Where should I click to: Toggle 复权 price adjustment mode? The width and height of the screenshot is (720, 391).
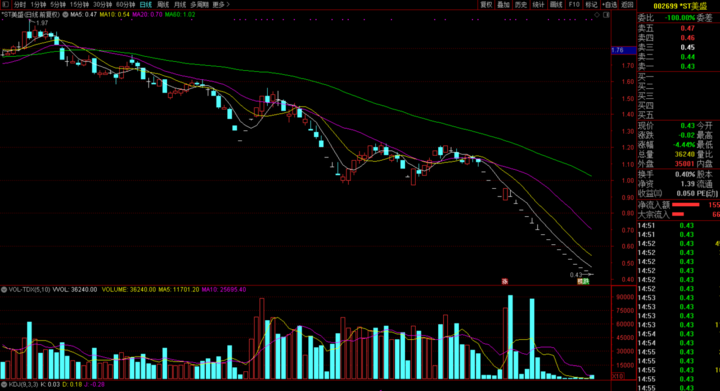click(486, 5)
